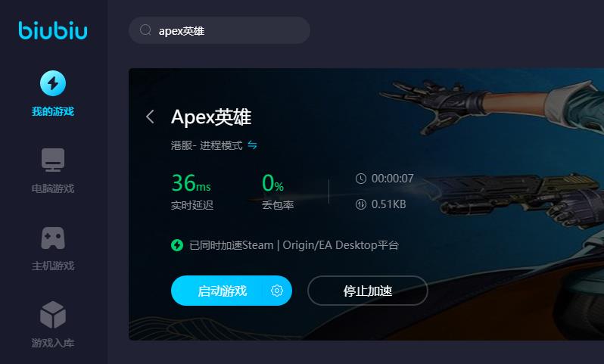Click the 36ms real-time latency readout
604x364 pixels.
pyautogui.click(x=191, y=183)
